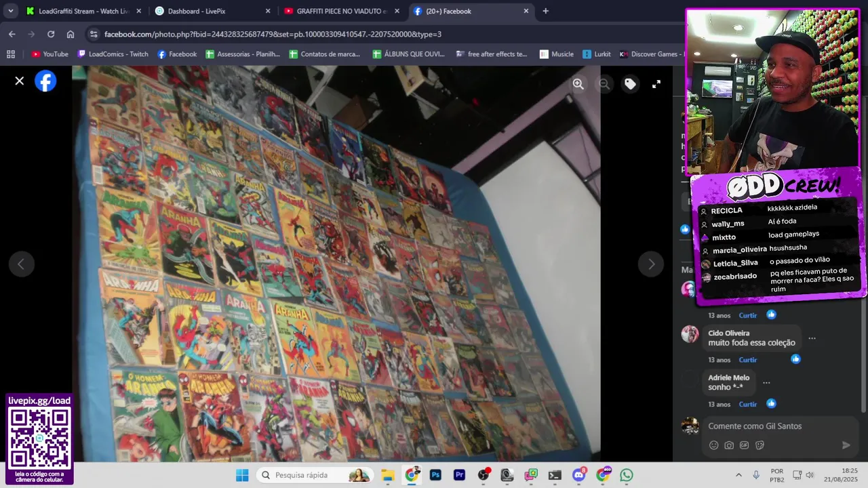
Task: Zoom in on the photo
Action: pyautogui.click(x=578, y=84)
